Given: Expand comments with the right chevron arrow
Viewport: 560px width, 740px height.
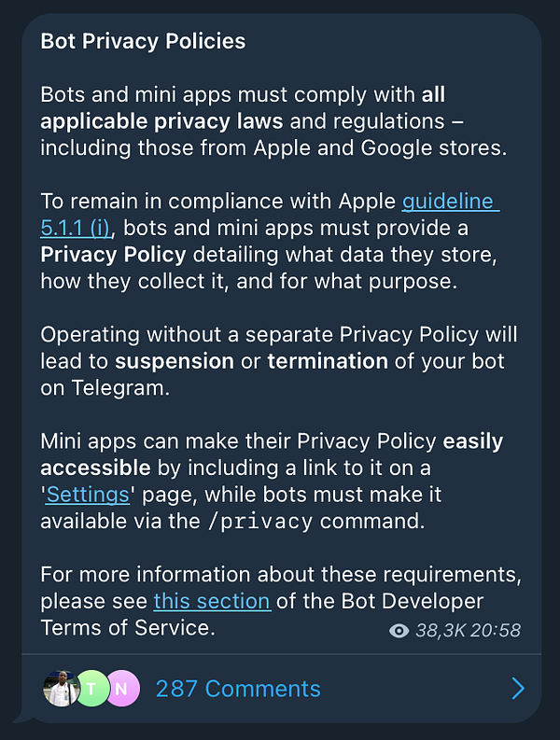Looking at the screenshot, I should coord(518,689).
